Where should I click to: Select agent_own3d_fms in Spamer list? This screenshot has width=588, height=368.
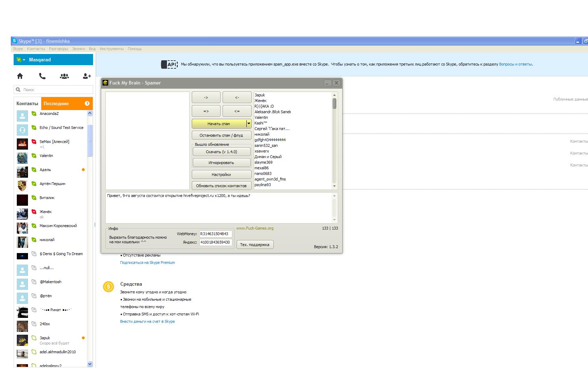click(270, 179)
